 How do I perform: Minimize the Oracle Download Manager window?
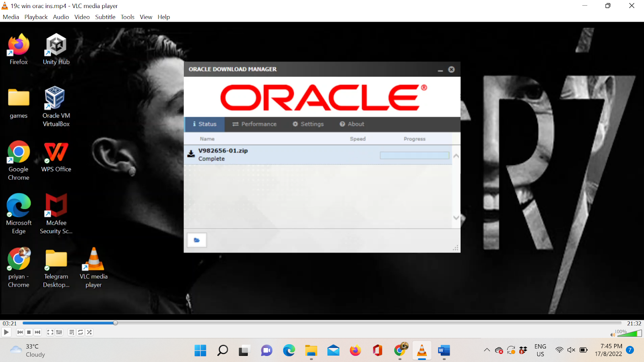440,70
